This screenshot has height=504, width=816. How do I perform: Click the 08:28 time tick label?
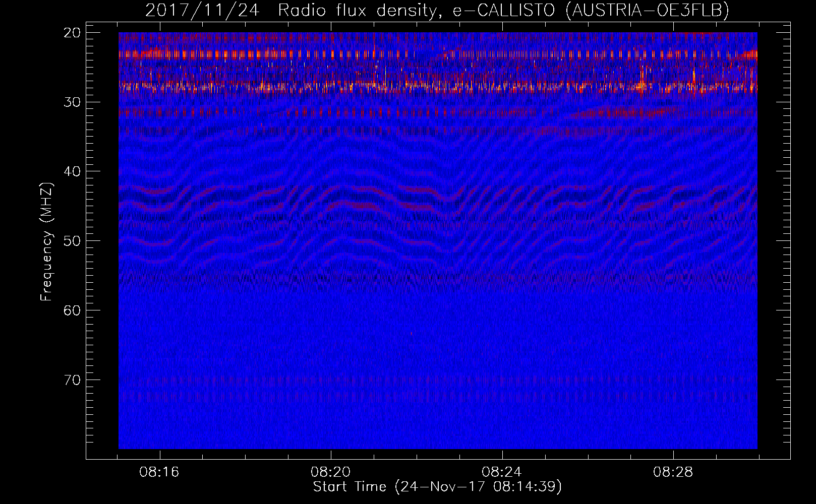coord(673,472)
